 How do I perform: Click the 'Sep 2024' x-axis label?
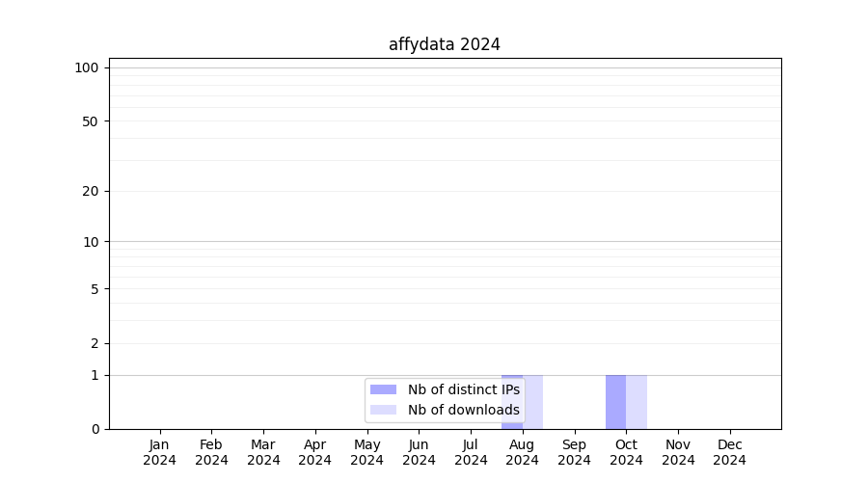tap(575, 452)
